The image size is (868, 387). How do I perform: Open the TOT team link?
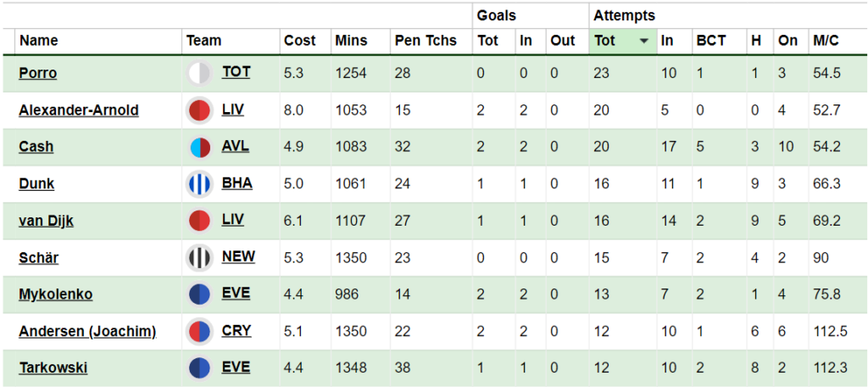click(x=236, y=72)
